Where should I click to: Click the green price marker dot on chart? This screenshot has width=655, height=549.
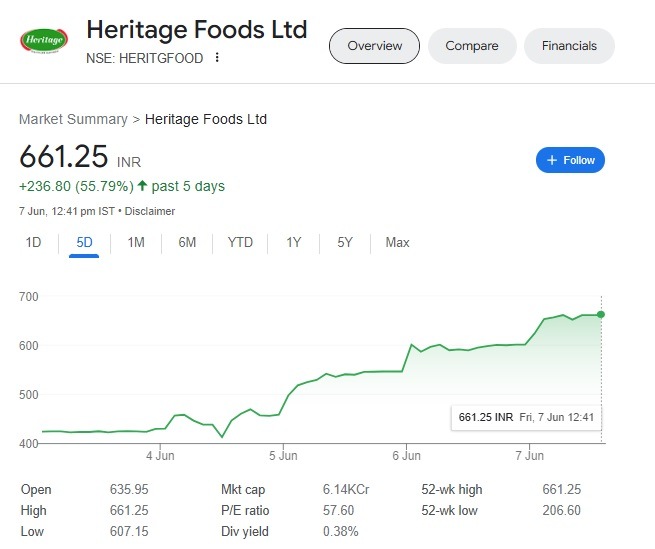[601, 315]
